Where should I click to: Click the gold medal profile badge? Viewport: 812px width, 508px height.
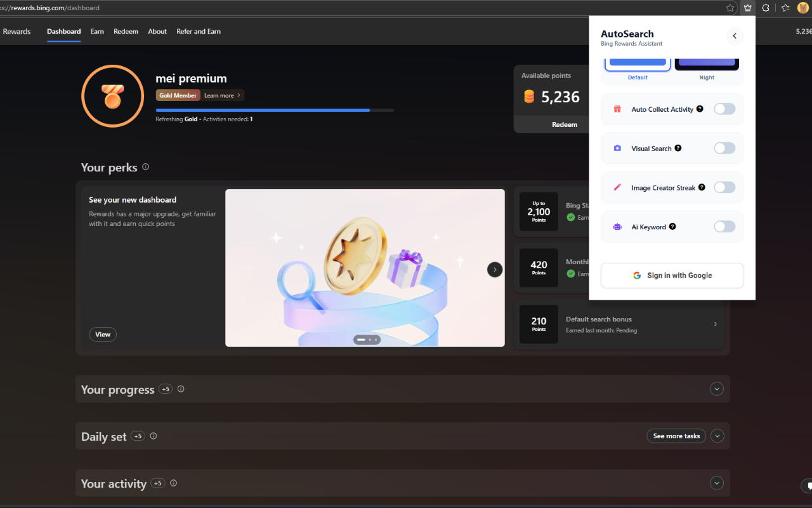coord(113,96)
